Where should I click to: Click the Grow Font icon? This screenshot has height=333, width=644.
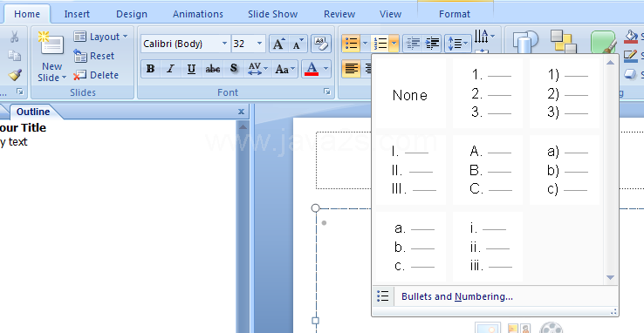click(279, 44)
